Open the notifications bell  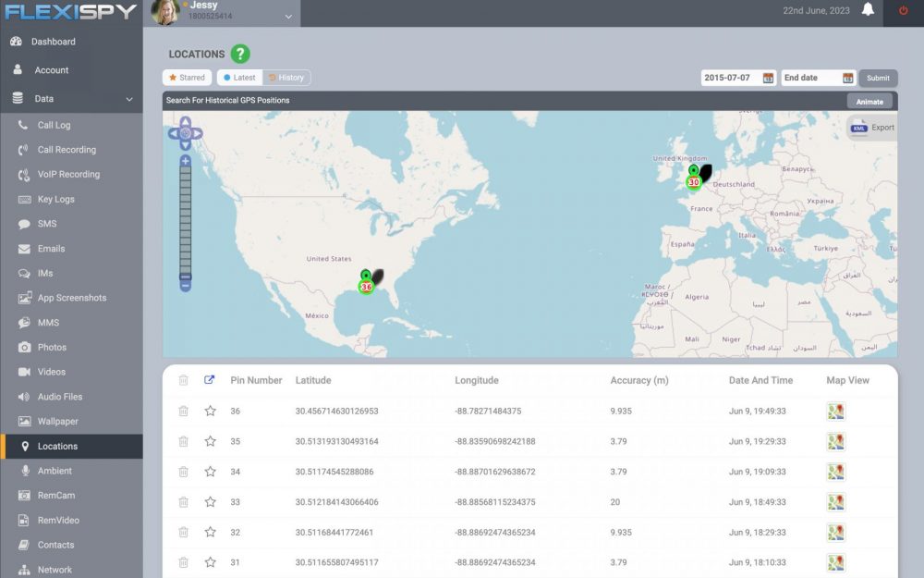(868, 9)
